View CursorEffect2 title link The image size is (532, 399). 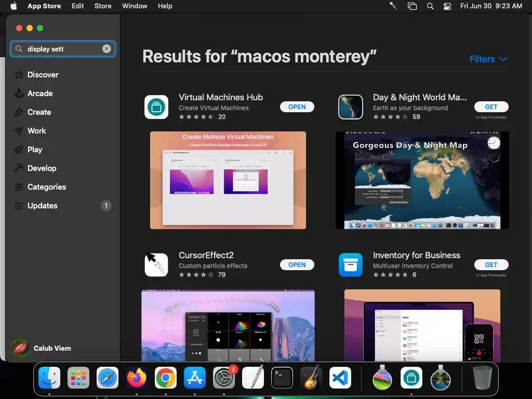206,255
